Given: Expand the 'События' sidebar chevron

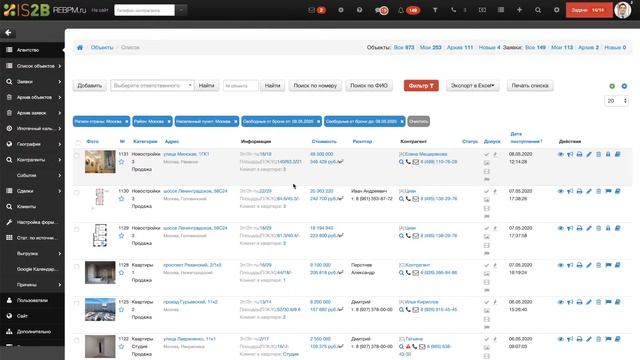Looking at the screenshot, I should 60,176.
